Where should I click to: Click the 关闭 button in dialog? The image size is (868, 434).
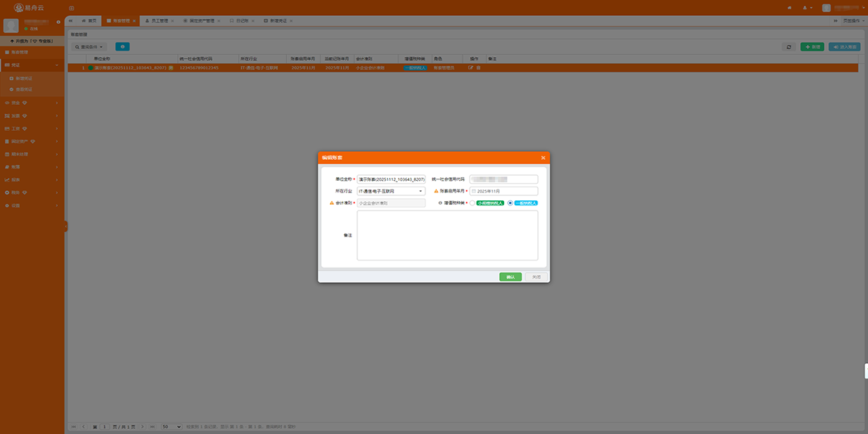point(536,277)
